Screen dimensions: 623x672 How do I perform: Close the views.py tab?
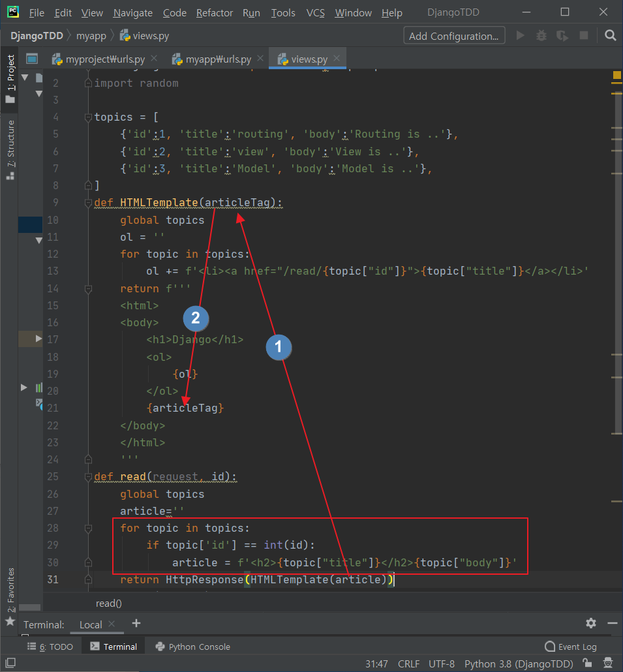click(337, 58)
